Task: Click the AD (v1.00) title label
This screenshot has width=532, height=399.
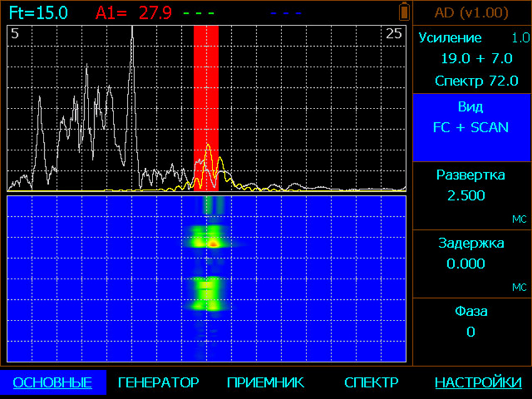Action: pyautogui.click(x=471, y=12)
